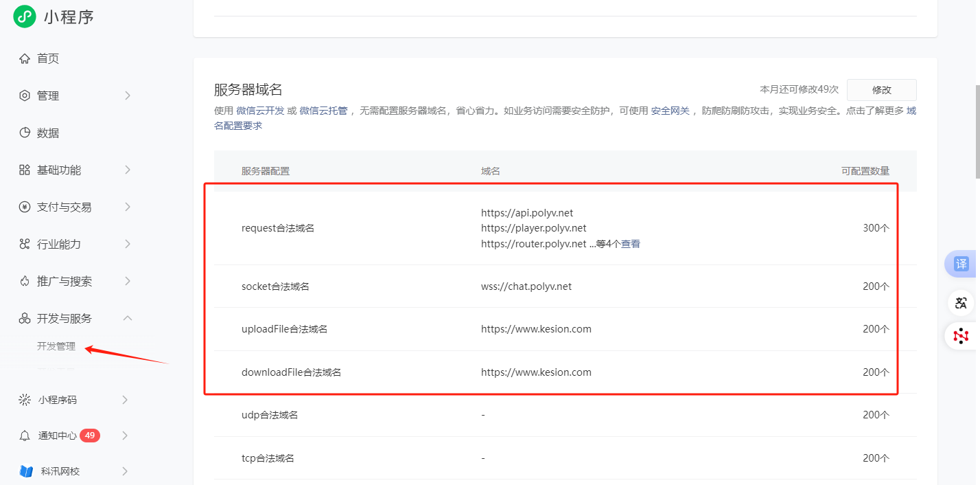Open the 开发管理 submenu item

click(56, 346)
